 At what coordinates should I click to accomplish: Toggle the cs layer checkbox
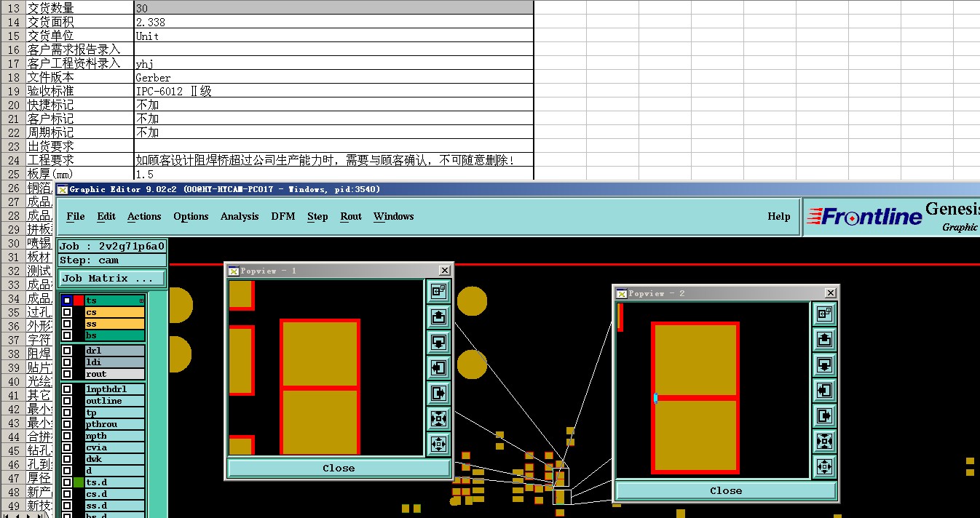(x=66, y=312)
